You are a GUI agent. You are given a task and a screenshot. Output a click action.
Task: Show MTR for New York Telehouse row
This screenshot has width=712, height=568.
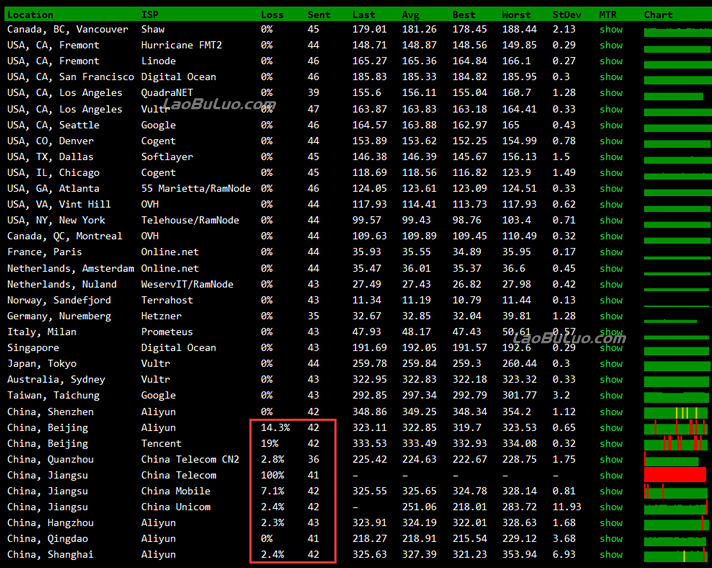(x=611, y=221)
